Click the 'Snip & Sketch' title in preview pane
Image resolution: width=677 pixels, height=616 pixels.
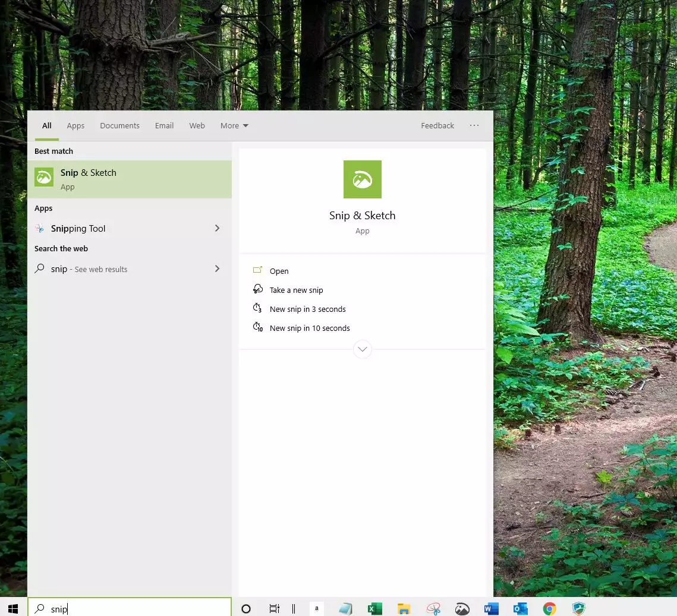coord(362,215)
